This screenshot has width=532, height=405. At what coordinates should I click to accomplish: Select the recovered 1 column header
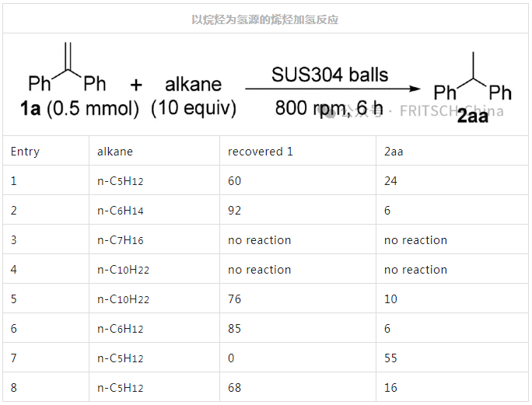coord(260,152)
